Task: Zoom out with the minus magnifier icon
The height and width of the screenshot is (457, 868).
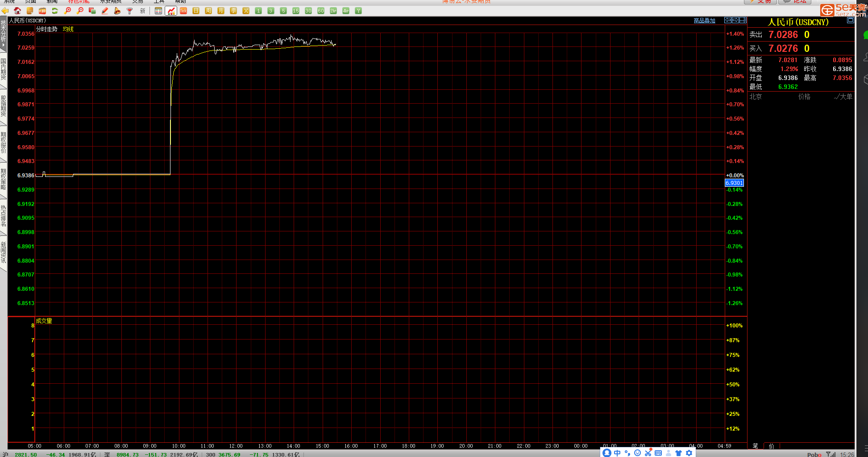Action: pyautogui.click(x=80, y=11)
